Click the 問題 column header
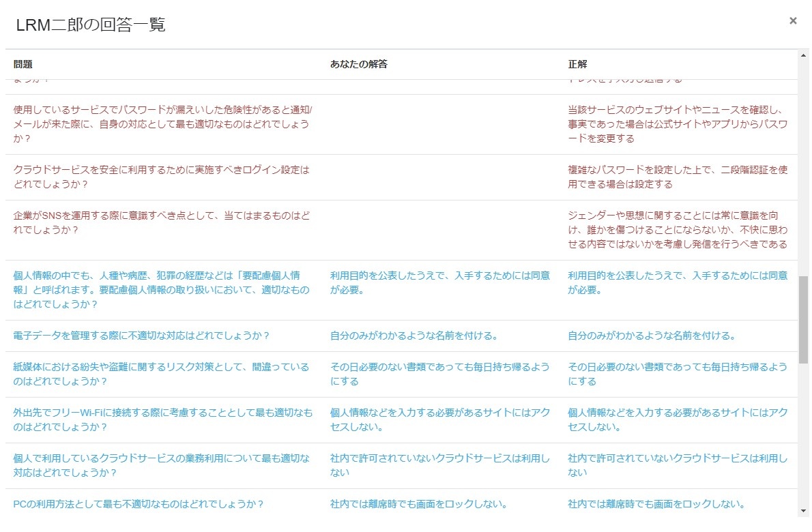The image size is (812, 532). click(23, 64)
